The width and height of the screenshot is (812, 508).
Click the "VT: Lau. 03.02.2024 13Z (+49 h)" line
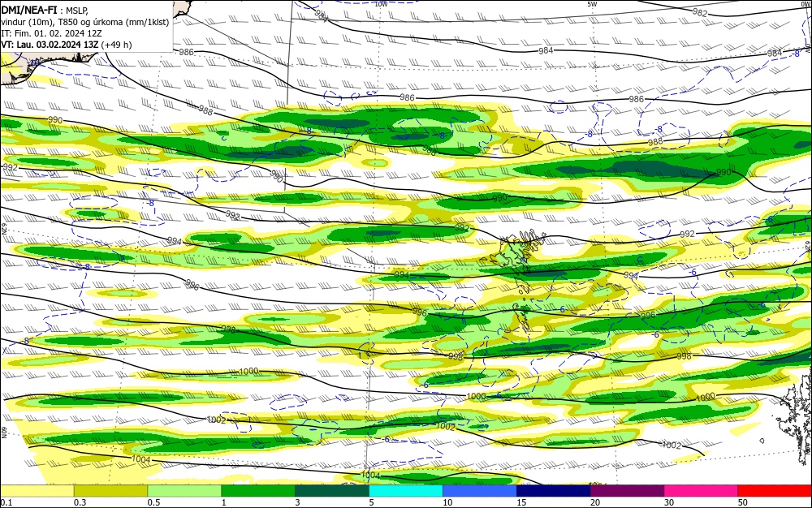click(x=67, y=45)
